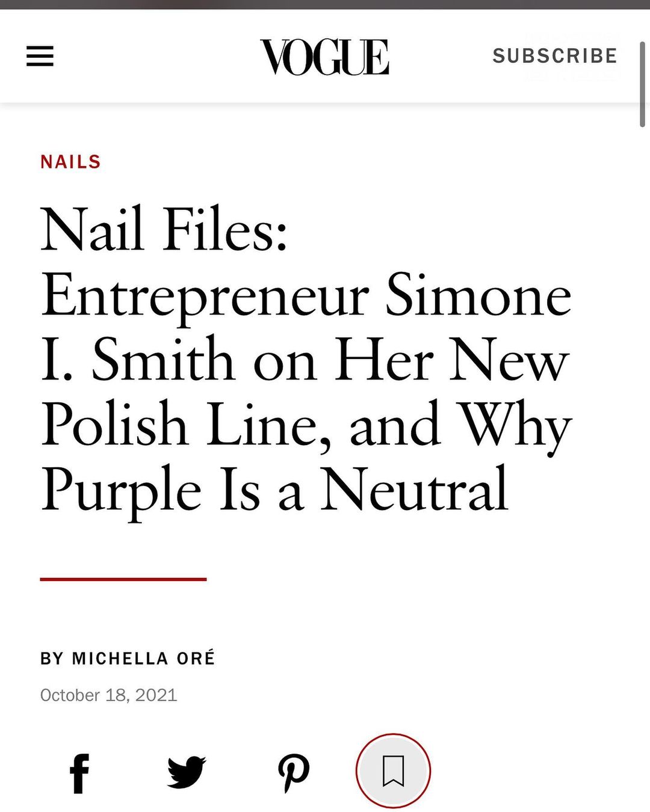Click the October 18, 2021 date
The width and height of the screenshot is (650, 812).
[x=108, y=695]
